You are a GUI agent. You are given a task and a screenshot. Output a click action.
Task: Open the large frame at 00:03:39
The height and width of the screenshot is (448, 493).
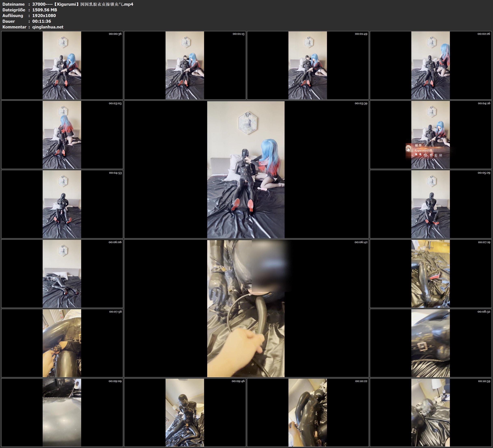[x=246, y=169]
